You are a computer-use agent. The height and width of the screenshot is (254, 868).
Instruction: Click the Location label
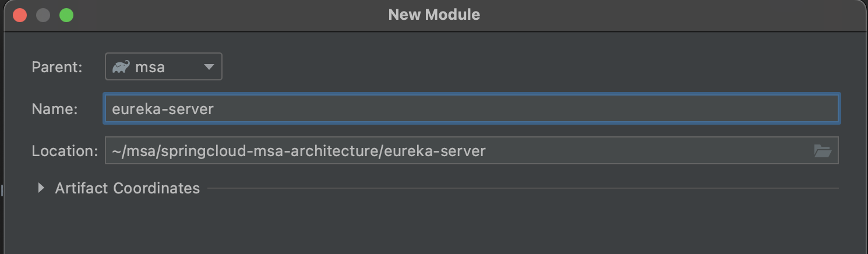[x=65, y=151]
